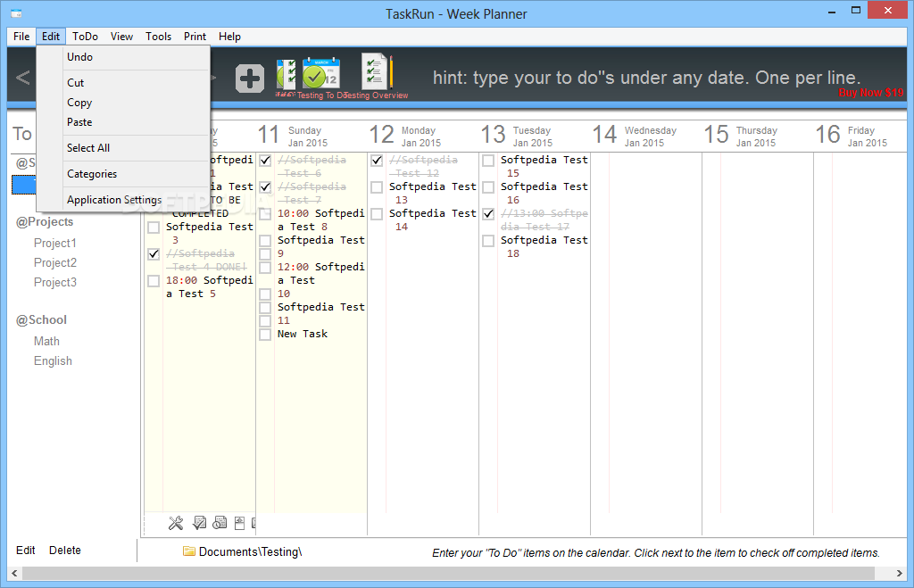Uncheck the Softpedia Test 7 checkbox
This screenshot has height=588, width=914.
click(265, 187)
